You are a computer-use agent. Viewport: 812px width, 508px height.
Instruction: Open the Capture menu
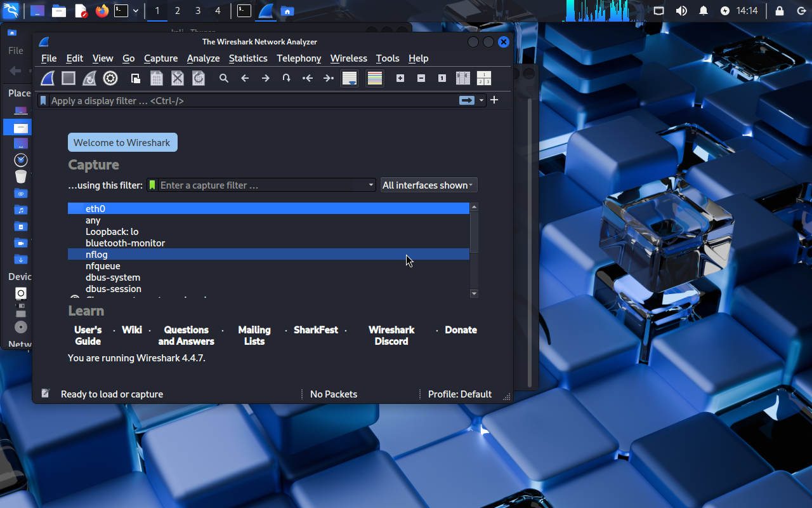point(161,58)
